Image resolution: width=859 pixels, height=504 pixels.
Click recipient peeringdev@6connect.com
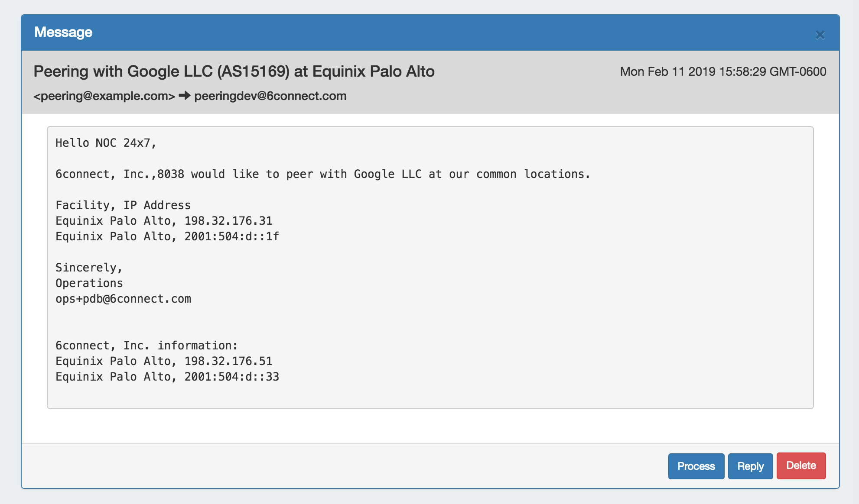pos(270,96)
